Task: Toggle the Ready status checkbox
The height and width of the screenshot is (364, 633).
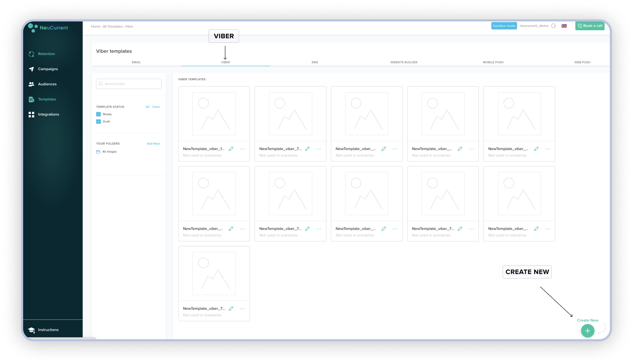Action: (x=98, y=114)
